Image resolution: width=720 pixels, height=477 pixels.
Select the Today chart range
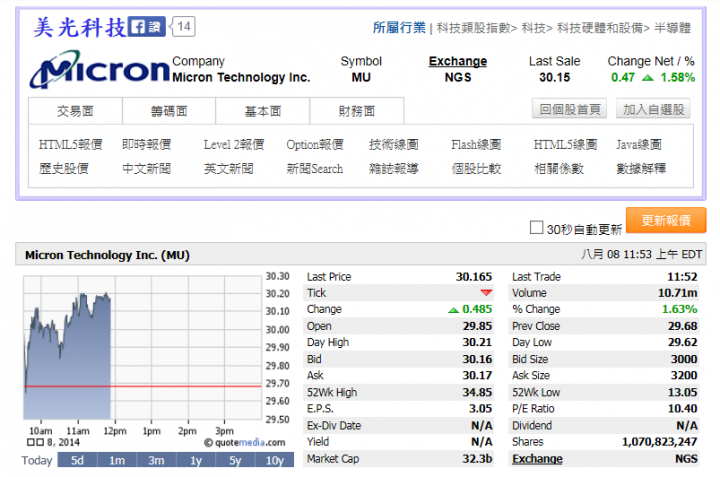coord(37,460)
